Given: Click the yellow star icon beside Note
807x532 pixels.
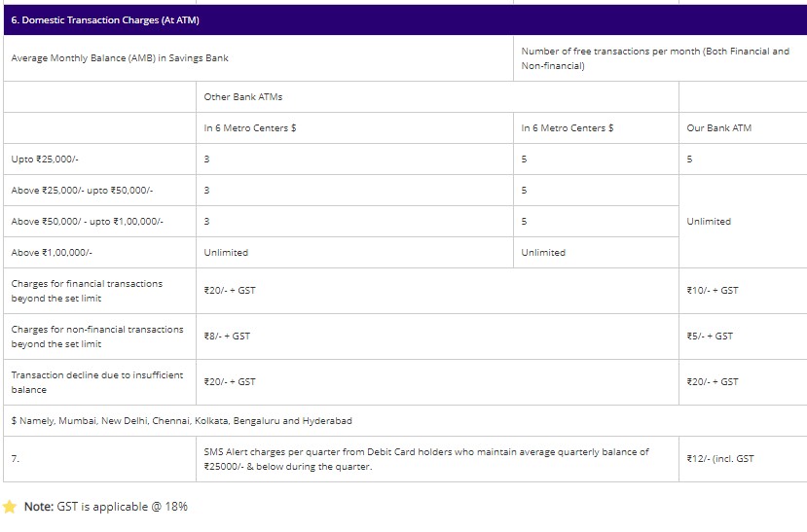Looking at the screenshot, I should tap(10, 507).
